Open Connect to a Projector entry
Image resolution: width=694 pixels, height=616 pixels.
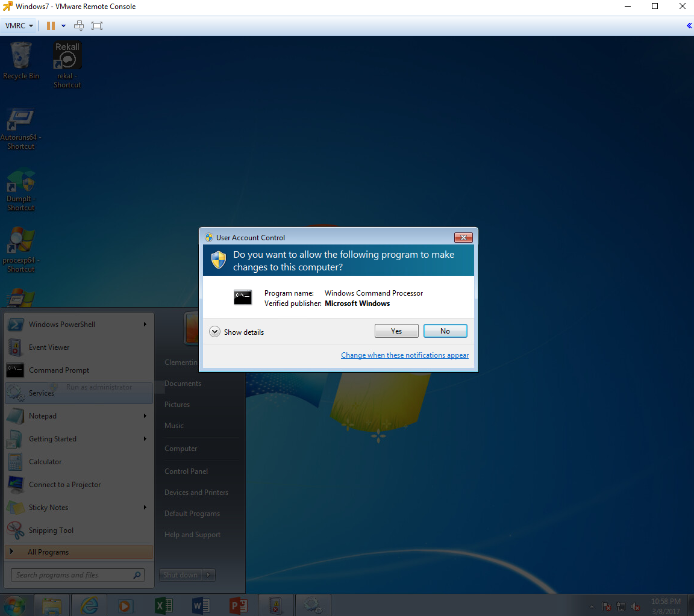pos(79,485)
